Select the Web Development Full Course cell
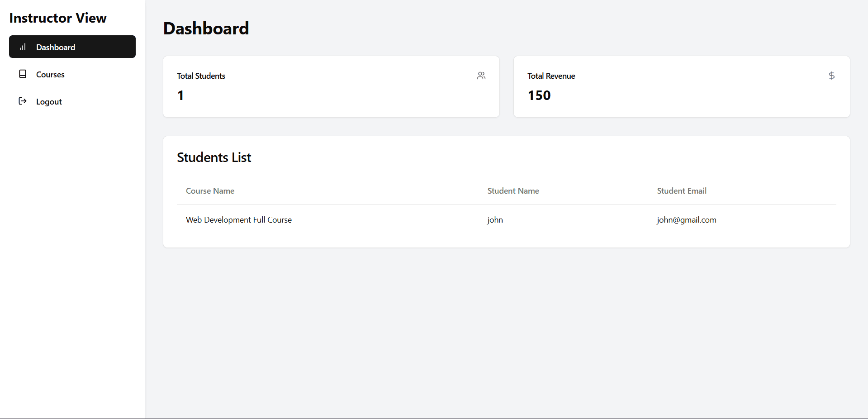 pyautogui.click(x=239, y=220)
